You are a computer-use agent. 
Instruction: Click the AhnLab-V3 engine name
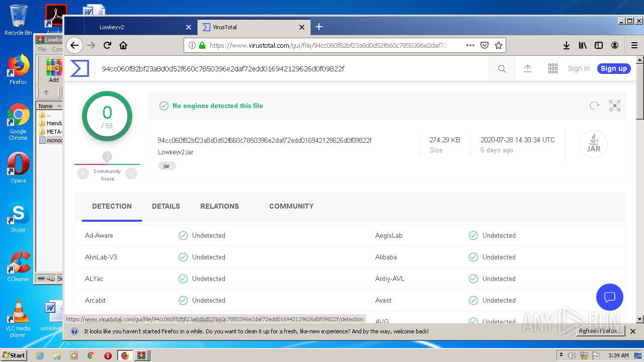(101, 257)
